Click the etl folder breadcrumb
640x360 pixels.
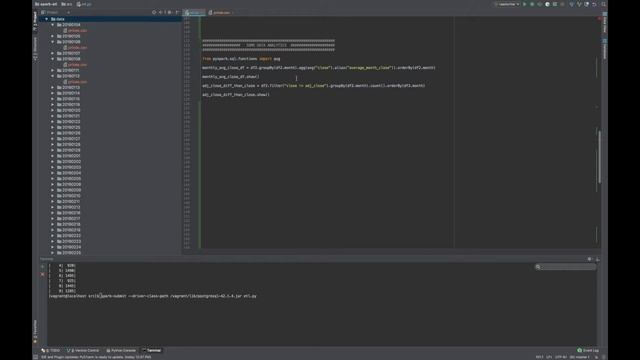[x=67, y=4]
